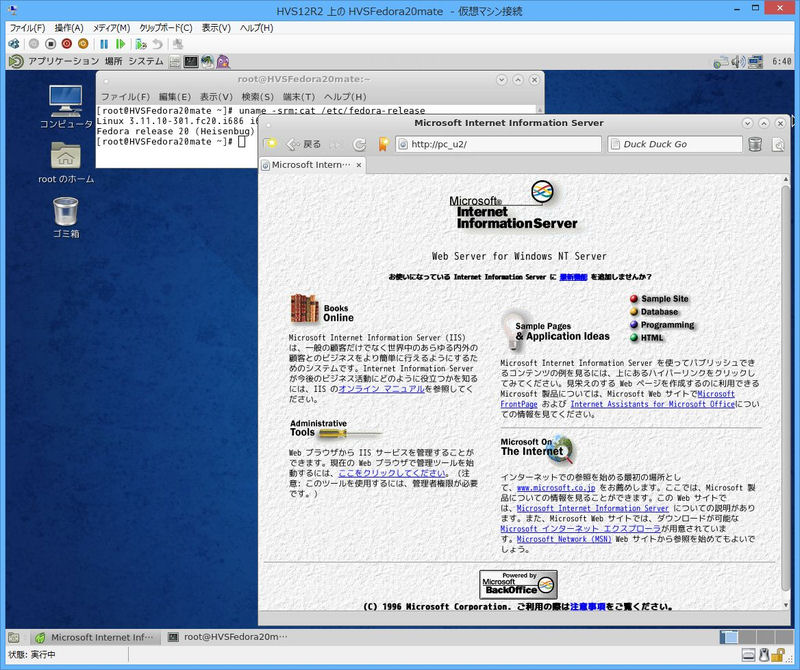Click the Ctrl+Alt+Del icon in VM toolbar

(x=14, y=44)
